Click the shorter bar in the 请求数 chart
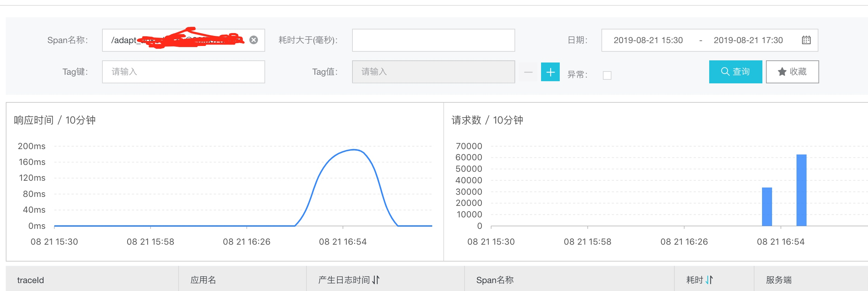The image size is (868, 291). coord(767,207)
